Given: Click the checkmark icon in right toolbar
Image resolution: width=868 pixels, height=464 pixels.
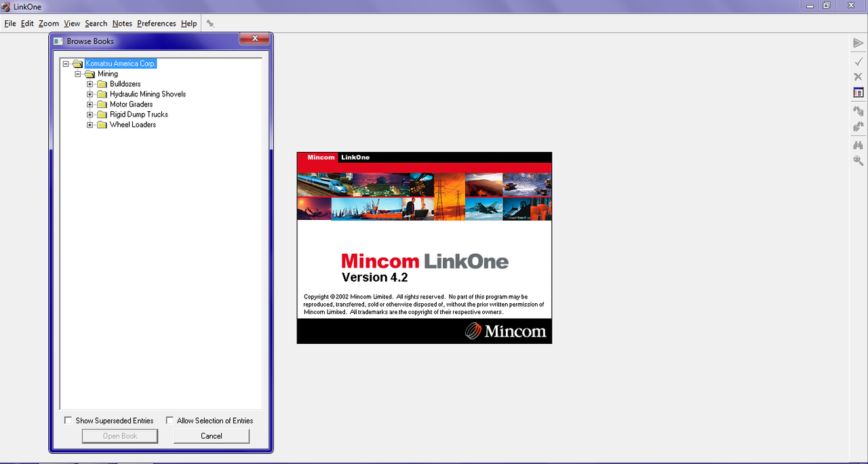Looking at the screenshot, I should pos(858,61).
